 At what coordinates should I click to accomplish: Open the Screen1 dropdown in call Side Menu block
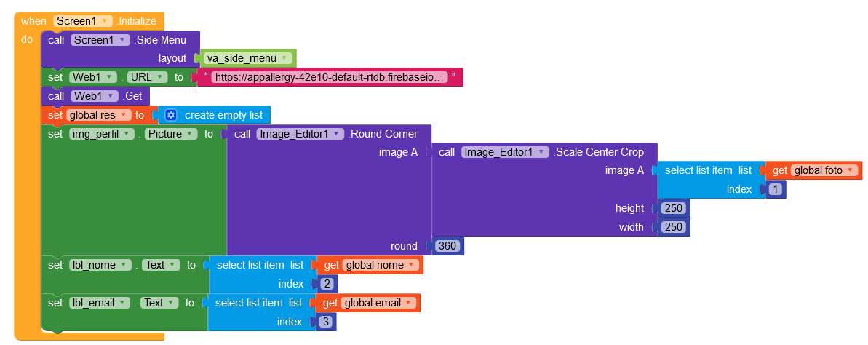pos(100,40)
